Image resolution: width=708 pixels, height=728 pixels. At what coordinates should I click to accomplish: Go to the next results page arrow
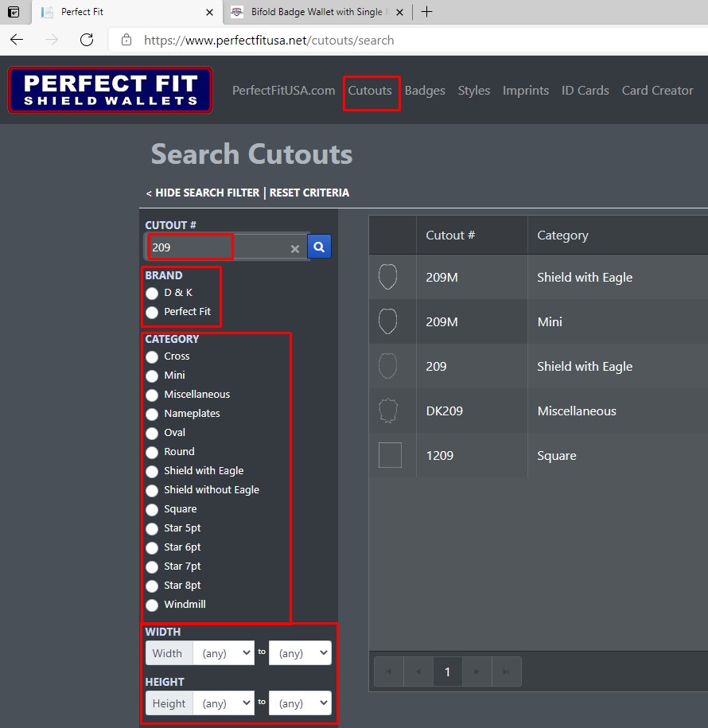click(477, 672)
